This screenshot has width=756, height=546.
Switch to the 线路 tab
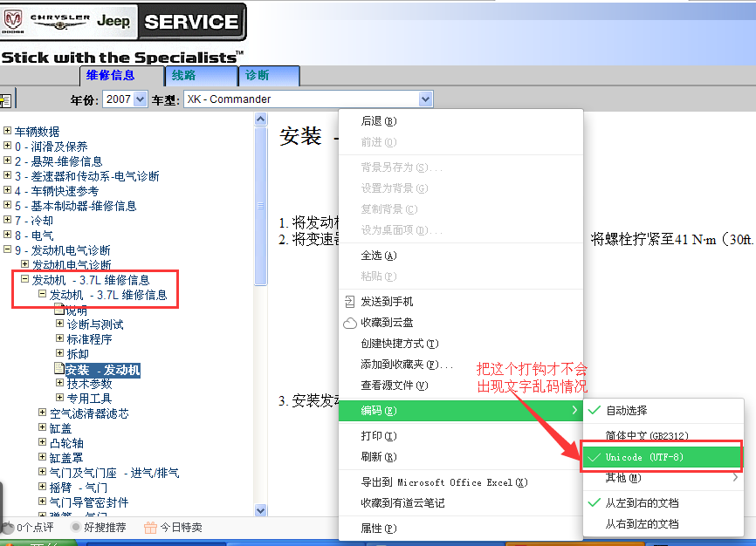click(201, 76)
